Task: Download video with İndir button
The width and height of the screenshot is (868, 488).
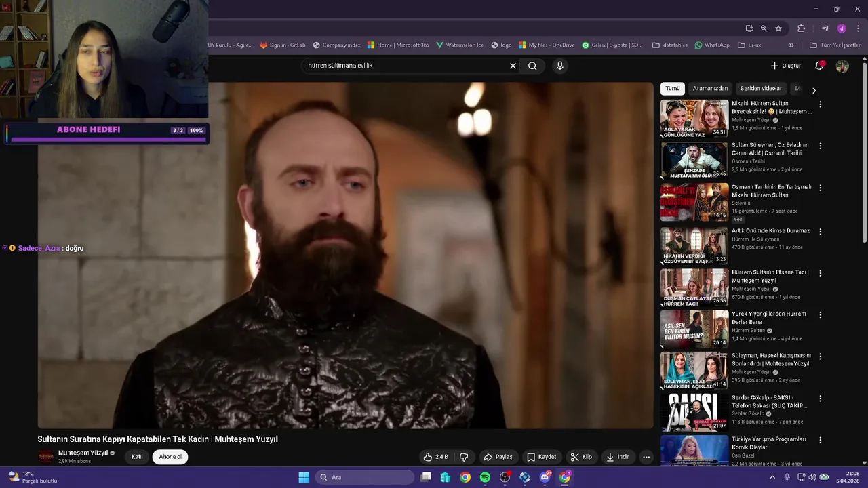Action: click(618, 457)
